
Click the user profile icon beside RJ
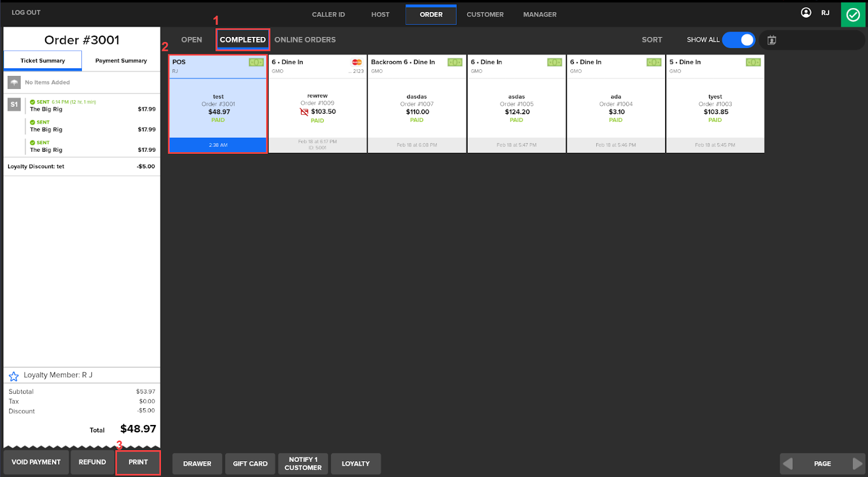pyautogui.click(x=806, y=12)
